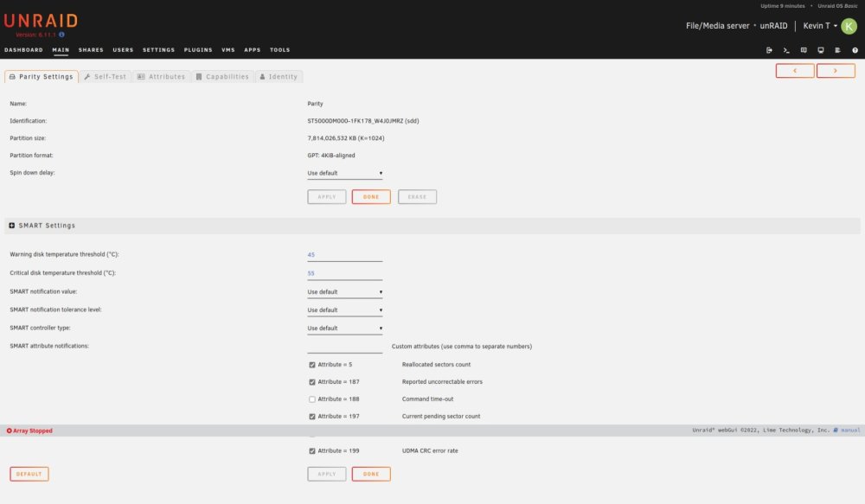
Task: Collapse the SMART Settings section
Action: click(11, 226)
